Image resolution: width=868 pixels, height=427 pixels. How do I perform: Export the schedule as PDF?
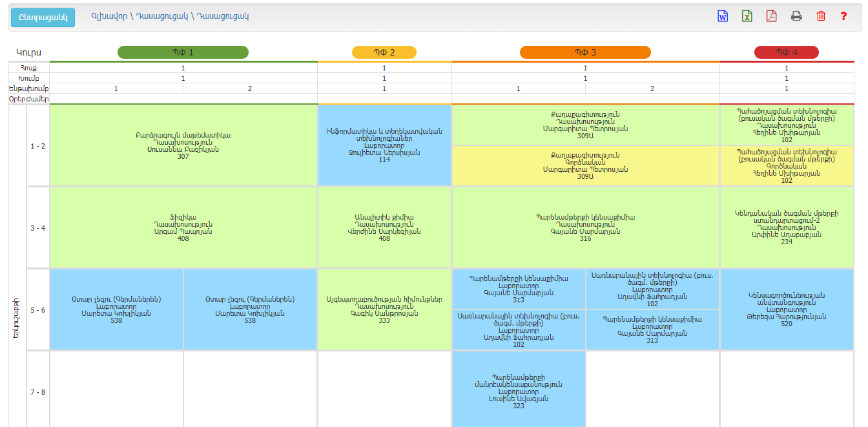772,16
